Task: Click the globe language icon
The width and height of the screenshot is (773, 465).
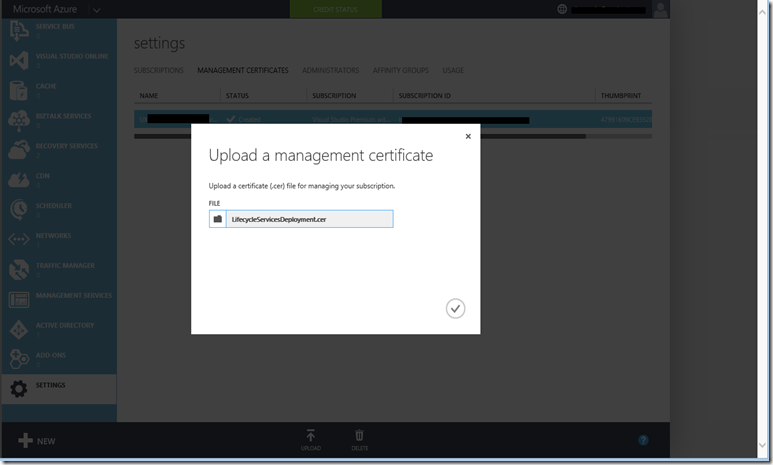Action: pos(562,9)
